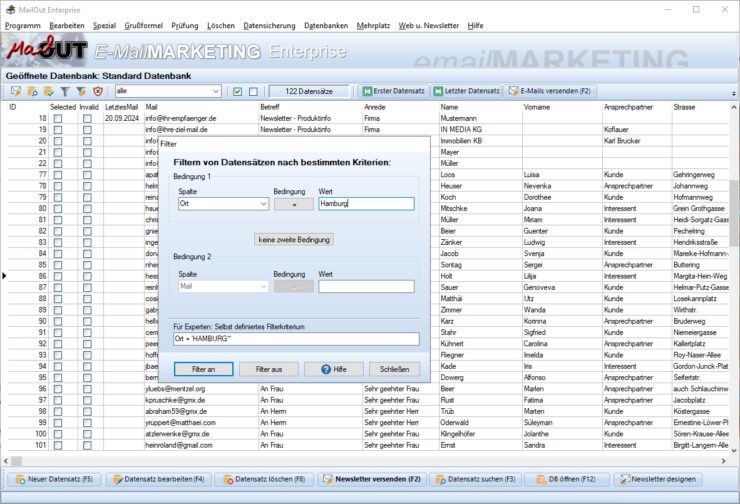Jump to Erster Datensatz
740x504 pixels.
click(393, 91)
